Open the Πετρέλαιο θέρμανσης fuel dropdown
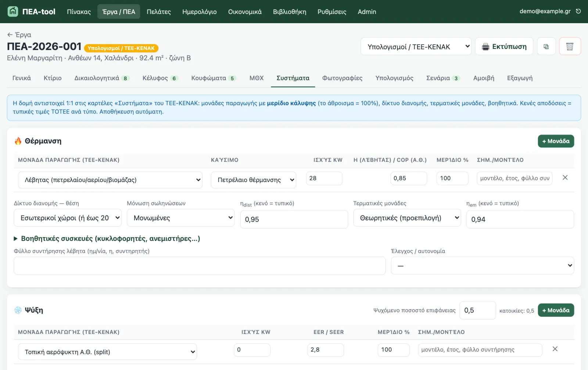 pyautogui.click(x=254, y=180)
